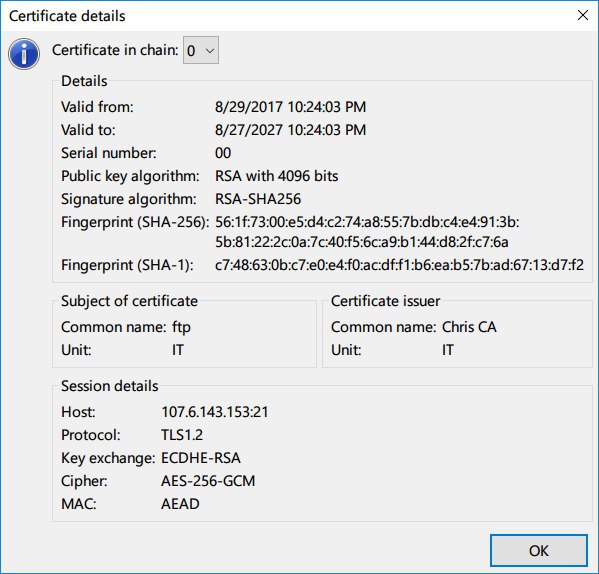Click the blue information icon
The width and height of the screenshot is (599, 574).
(24, 54)
